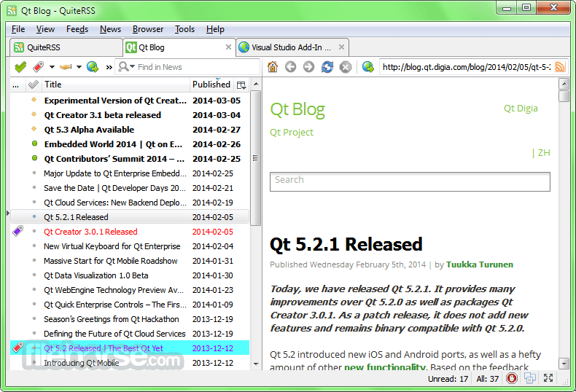Click the browser Home icon

(273, 67)
